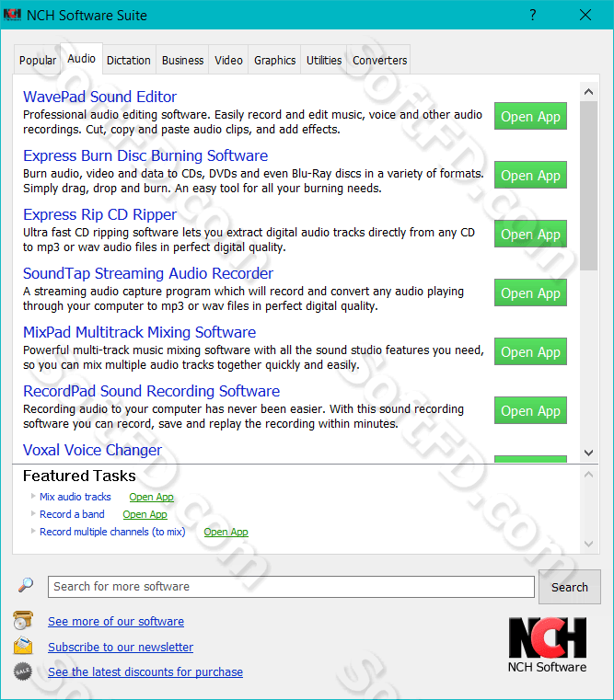Screen dimensions: 614x700
Task: Click Express Burn Disc Burning Software link
Action: pyautogui.click(x=145, y=155)
